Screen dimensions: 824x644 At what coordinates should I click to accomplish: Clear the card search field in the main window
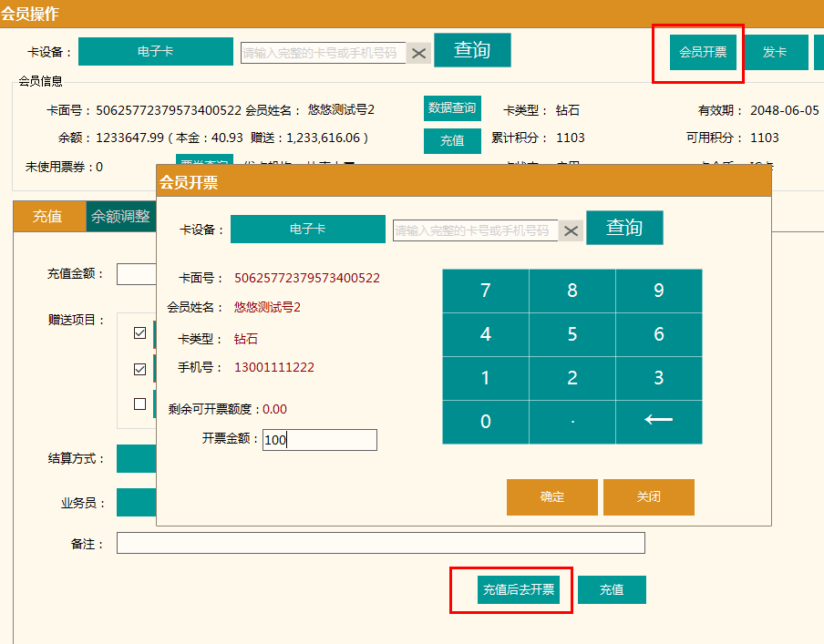[418, 53]
